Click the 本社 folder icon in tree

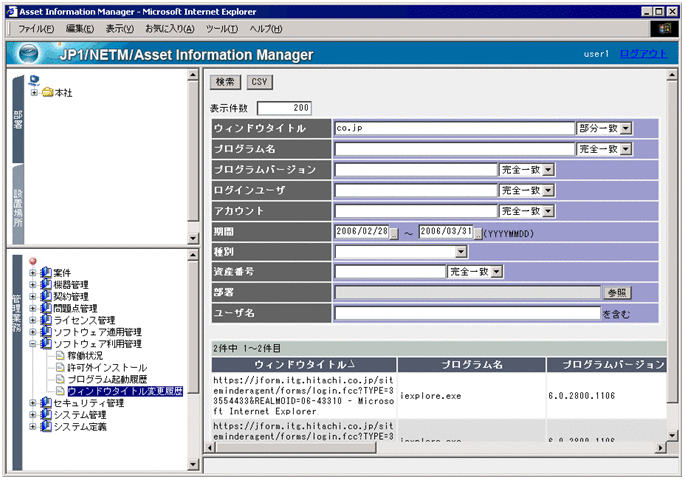pos(47,93)
